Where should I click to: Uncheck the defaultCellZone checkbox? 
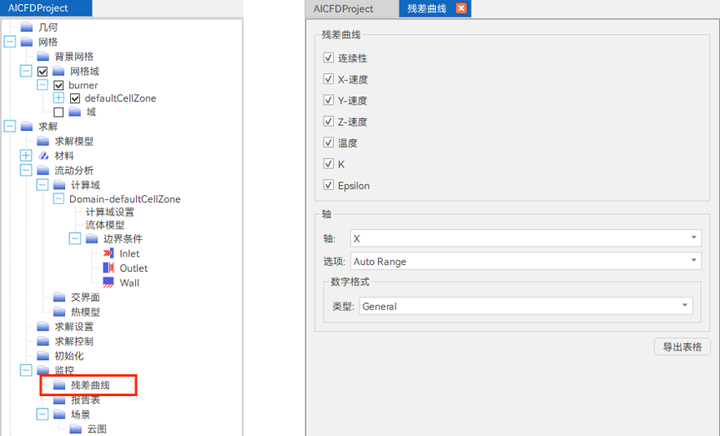(75, 98)
